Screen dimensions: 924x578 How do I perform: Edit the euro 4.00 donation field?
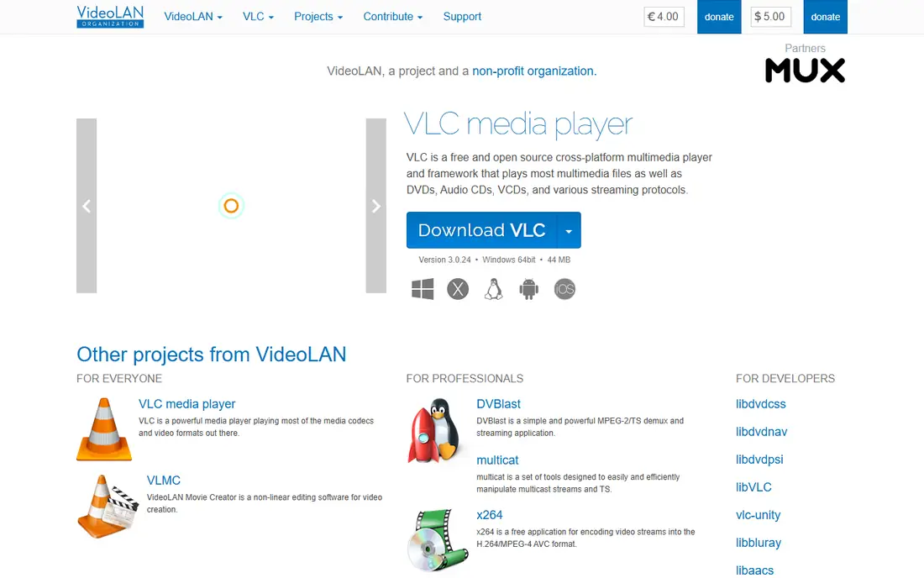(664, 17)
